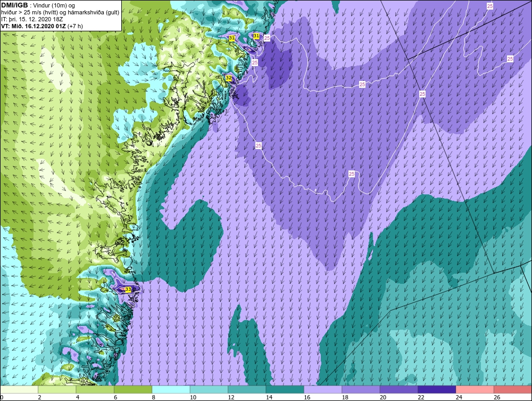The width and height of the screenshot is (532, 401).
Task: Click the 12–14 m/s teal legend swatch
Action: [x=247, y=389]
